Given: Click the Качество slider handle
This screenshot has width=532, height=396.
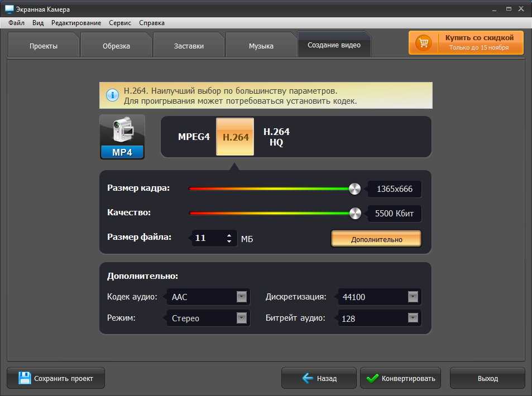Looking at the screenshot, I should pos(355,213).
